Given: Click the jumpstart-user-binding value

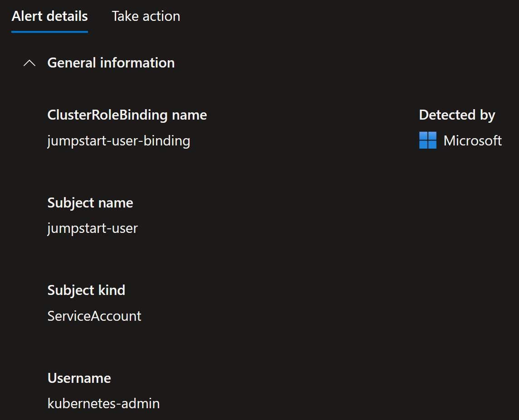Looking at the screenshot, I should pos(119,141).
